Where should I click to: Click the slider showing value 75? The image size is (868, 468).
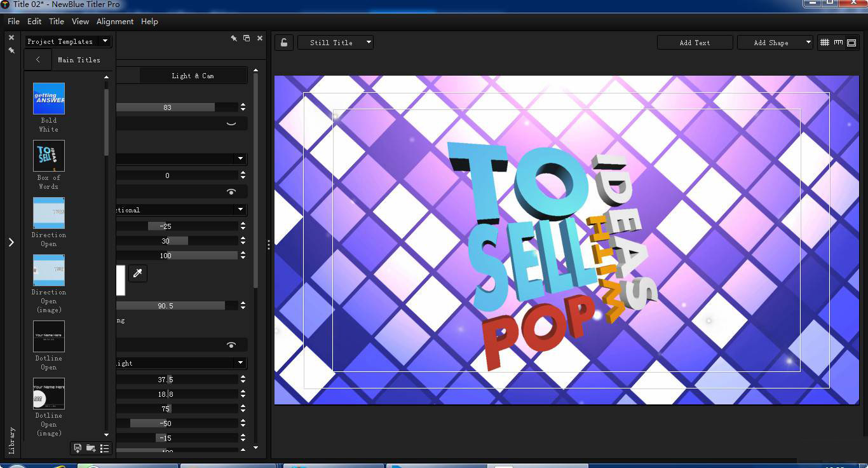point(177,409)
